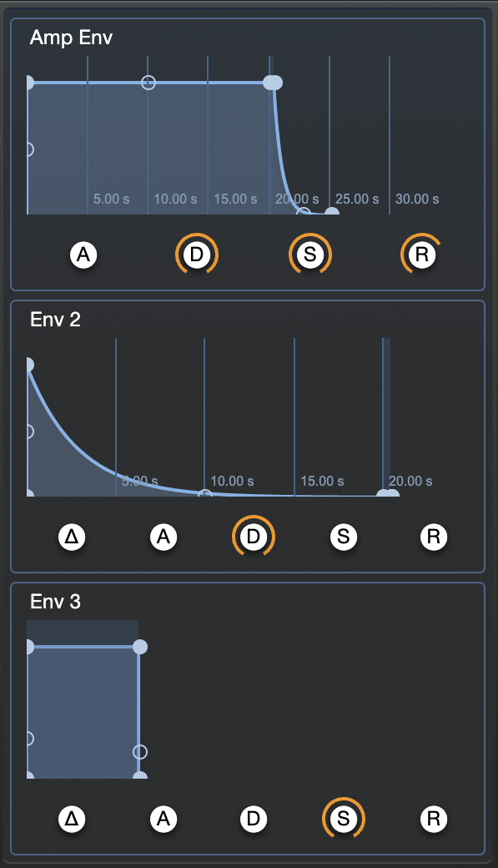This screenshot has height=868, width=498.
Task: Click Amp Env release end point handle
Action: (x=331, y=211)
